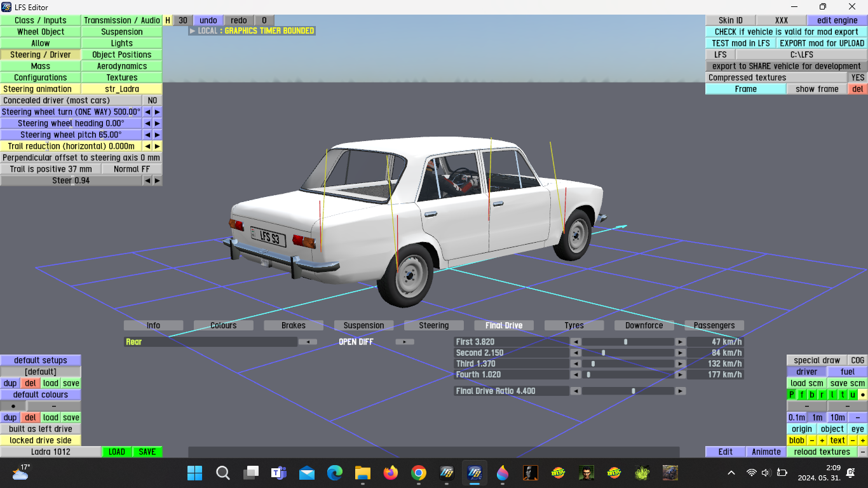
Task: Switch to the Downforce setup tab
Action: [x=644, y=325]
